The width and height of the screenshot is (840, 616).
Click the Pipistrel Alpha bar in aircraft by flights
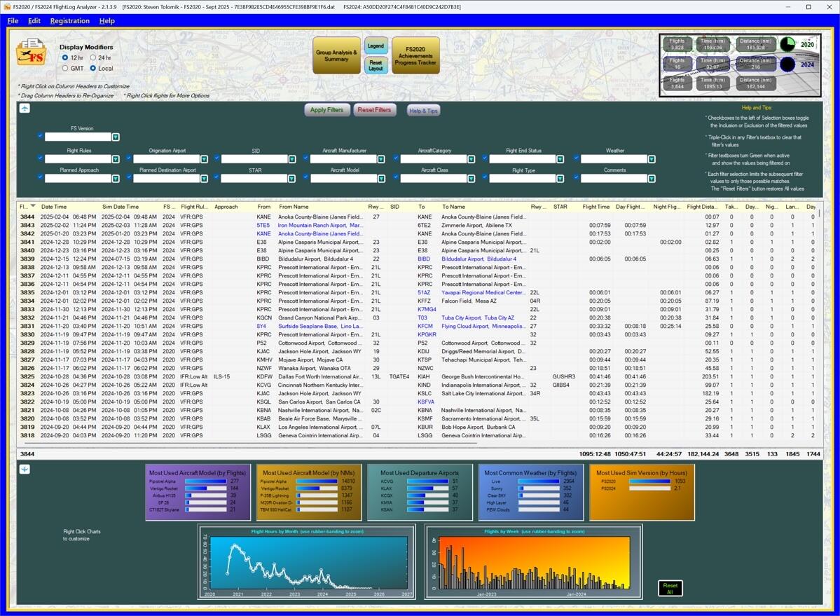coord(206,481)
